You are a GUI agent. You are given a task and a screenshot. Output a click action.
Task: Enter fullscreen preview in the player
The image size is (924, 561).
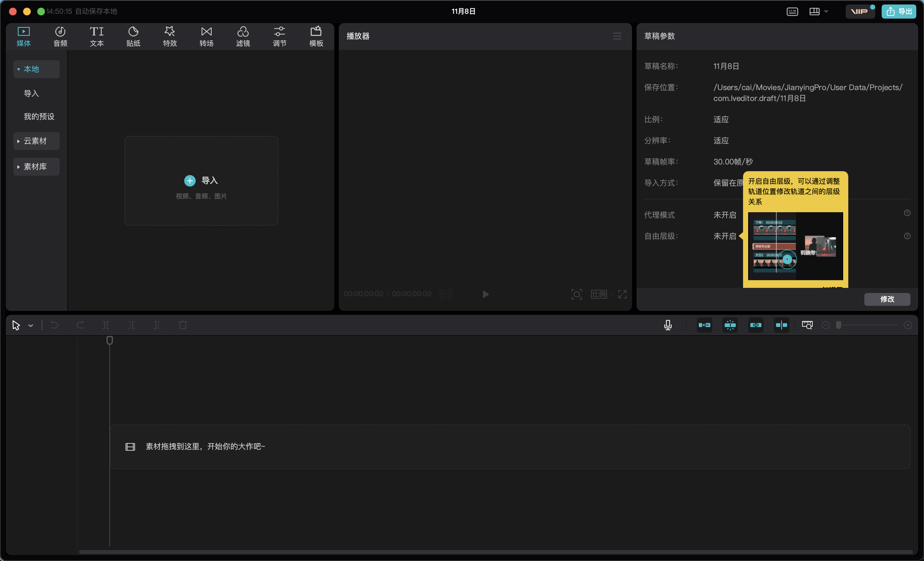(622, 294)
